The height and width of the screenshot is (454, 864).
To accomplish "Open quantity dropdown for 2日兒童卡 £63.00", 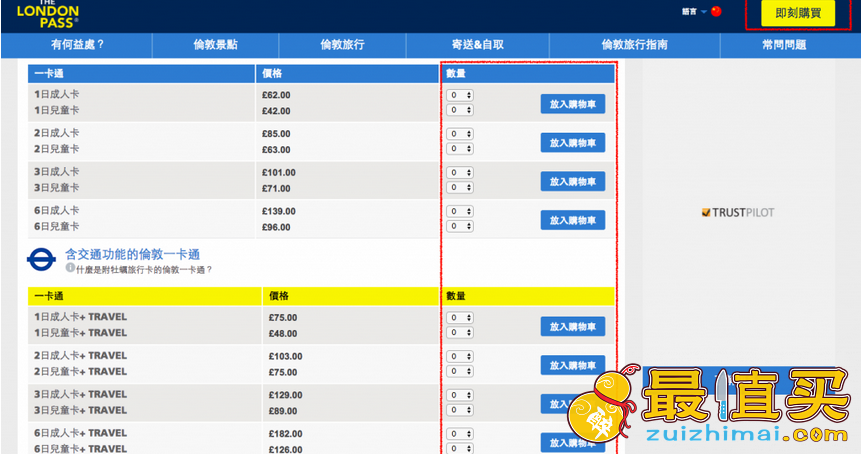I will tap(460, 149).
